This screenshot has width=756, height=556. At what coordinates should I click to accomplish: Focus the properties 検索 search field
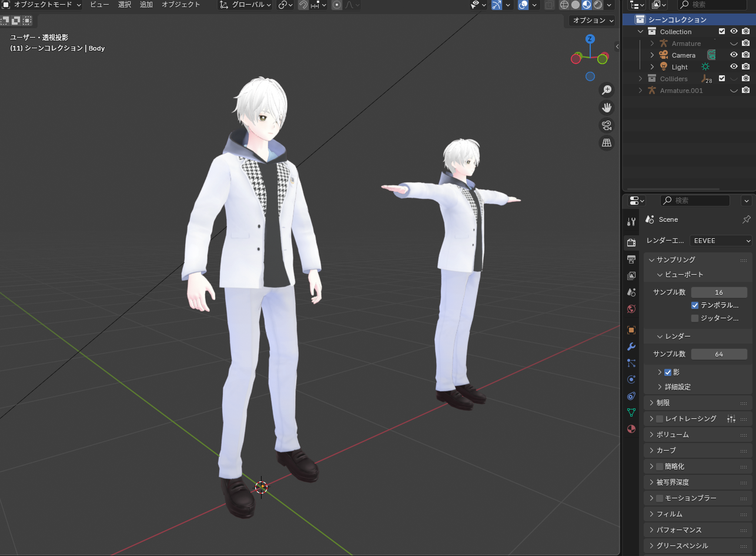pos(695,201)
